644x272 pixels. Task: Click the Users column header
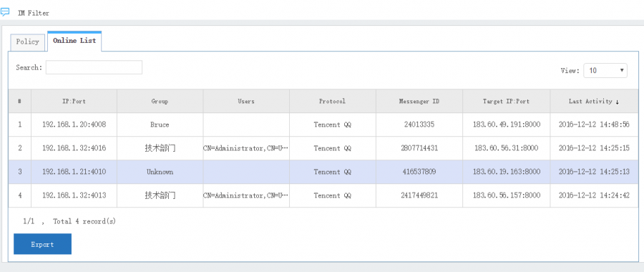click(246, 101)
